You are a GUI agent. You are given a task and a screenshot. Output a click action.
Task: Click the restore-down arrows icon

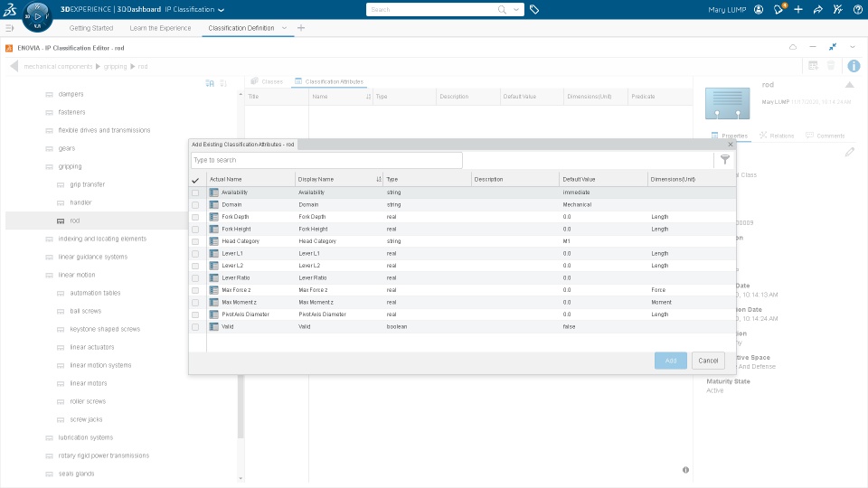pos(833,47)
